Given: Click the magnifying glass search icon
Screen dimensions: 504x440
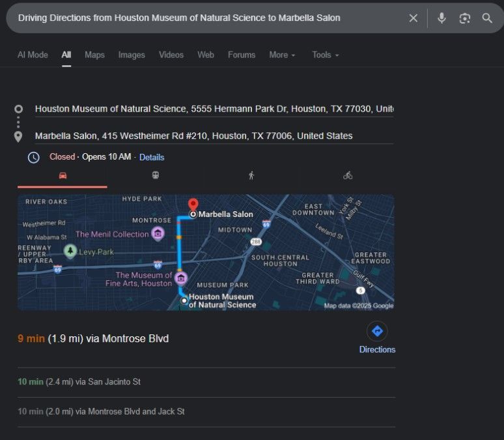Looking at the screenshot, I should (487, 18).
